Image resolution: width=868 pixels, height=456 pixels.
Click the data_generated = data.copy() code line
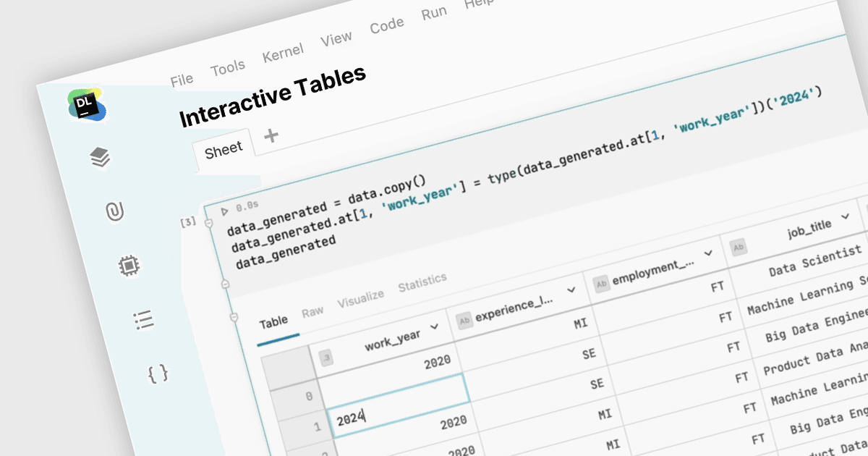tap(328, 206)
